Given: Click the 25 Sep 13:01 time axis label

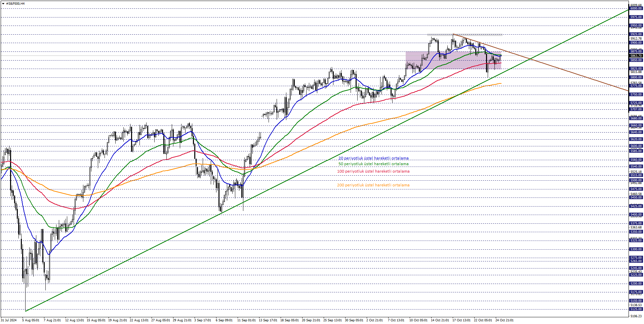Looking at the screenshot, I should click(x=333, y=320).
